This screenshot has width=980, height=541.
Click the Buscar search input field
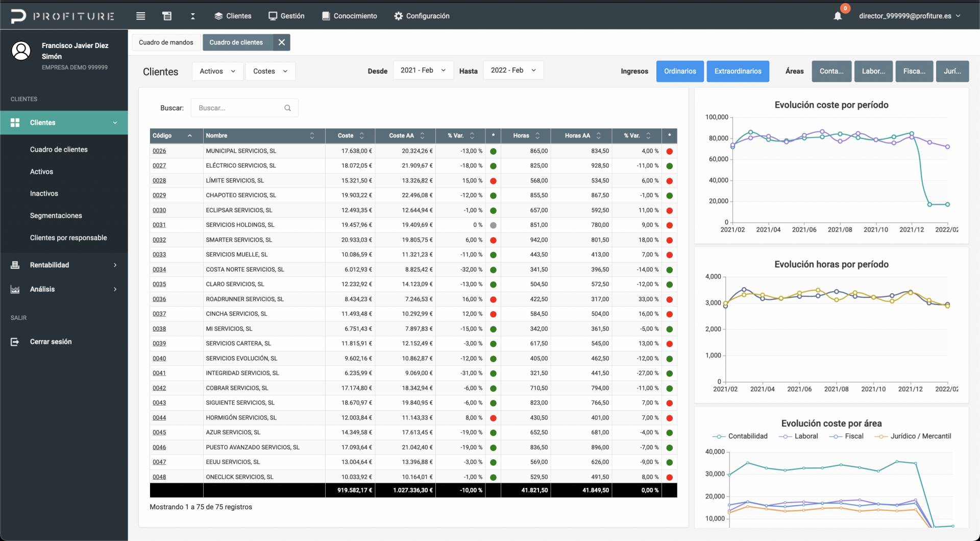point(244,108)
